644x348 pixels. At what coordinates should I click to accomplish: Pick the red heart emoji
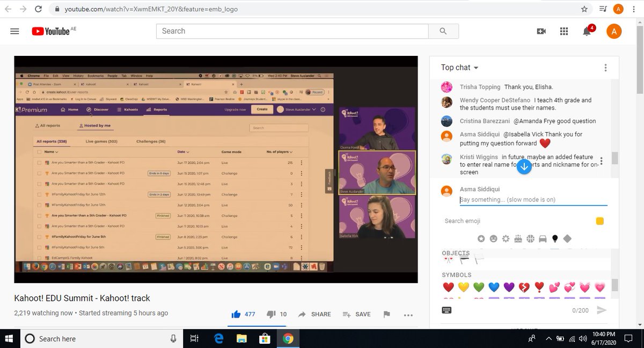pos(449,287)
